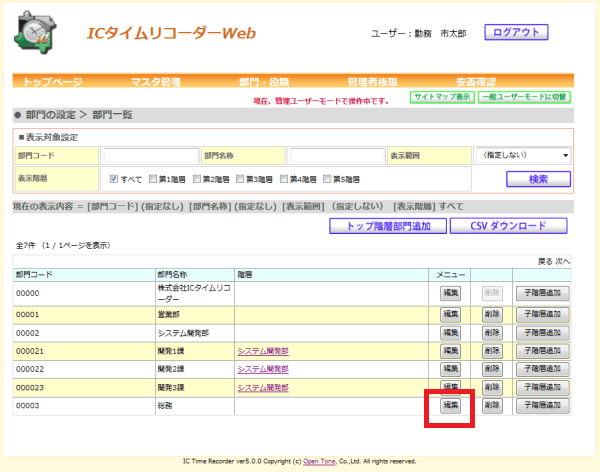The width and height of the screenshot is (600, 472).
Task: Click the CSV ダウンロード button
Action: [509, 226]
